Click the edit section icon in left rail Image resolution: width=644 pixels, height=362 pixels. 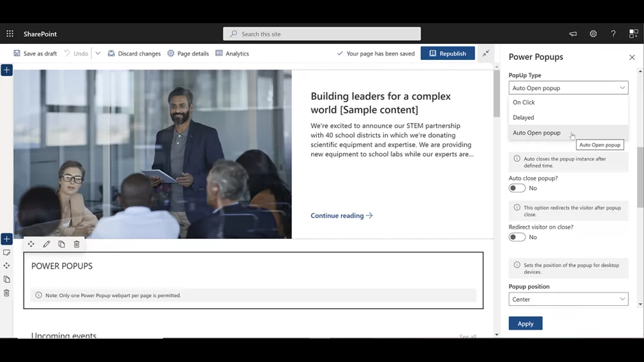point(6,252)
